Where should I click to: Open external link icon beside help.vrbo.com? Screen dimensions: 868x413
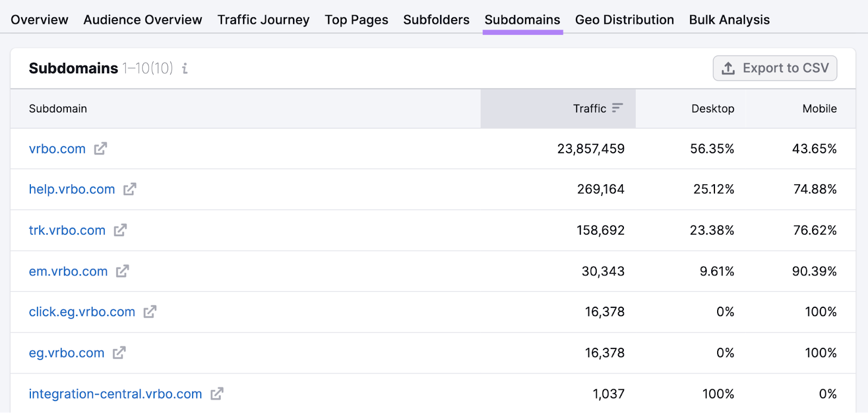coord(130,189)
